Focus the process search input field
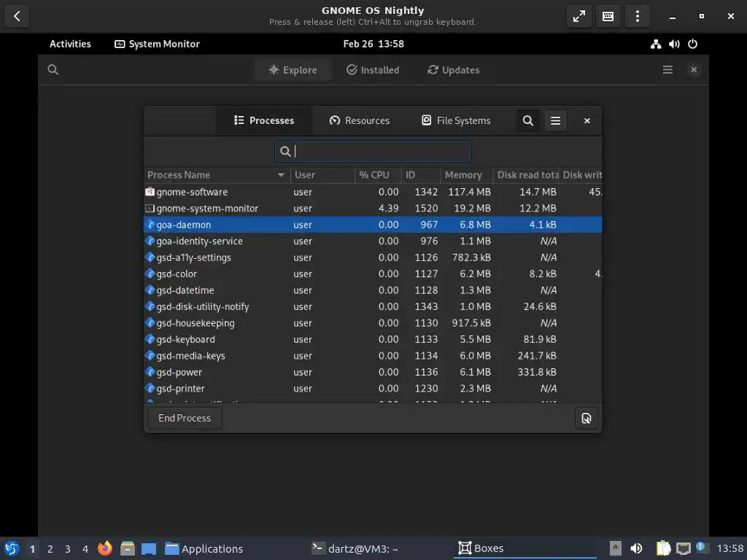The width and height of the screenshot is (747, 560). tap(373, 152)
